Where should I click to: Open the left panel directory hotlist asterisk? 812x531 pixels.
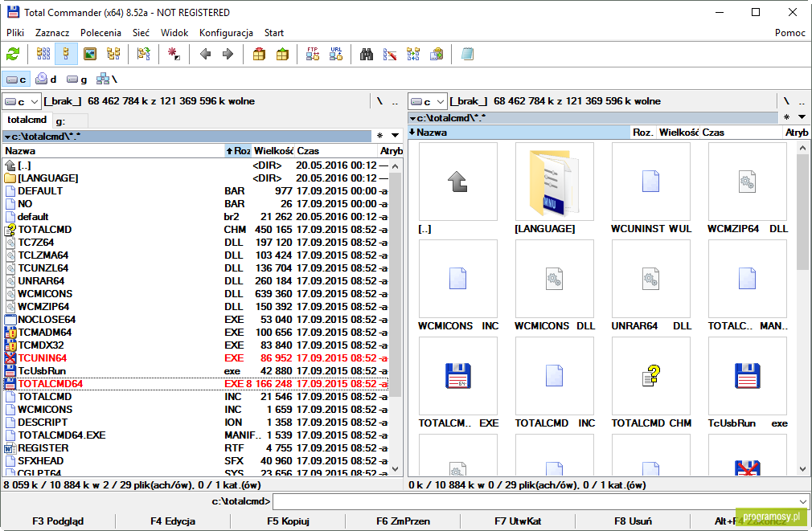[380, 136]
